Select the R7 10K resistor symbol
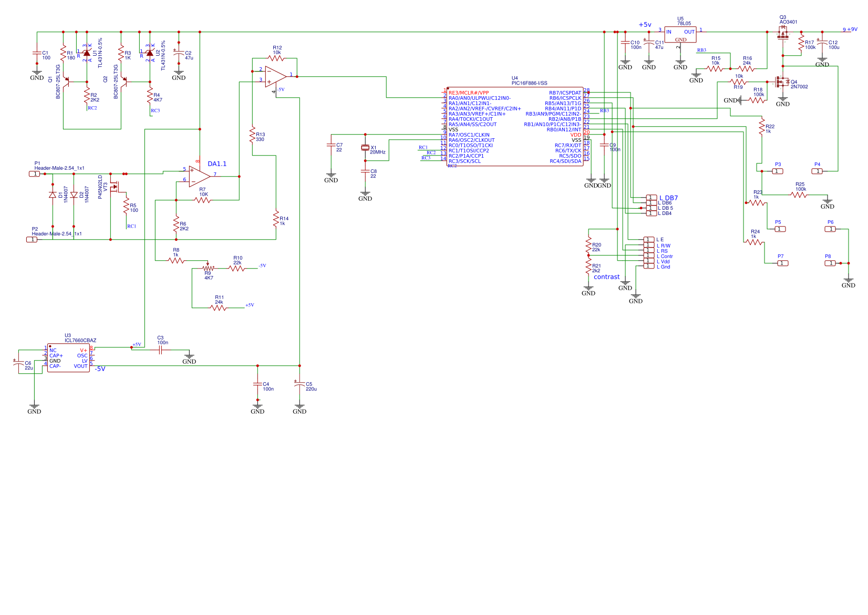 click(202, 200)
